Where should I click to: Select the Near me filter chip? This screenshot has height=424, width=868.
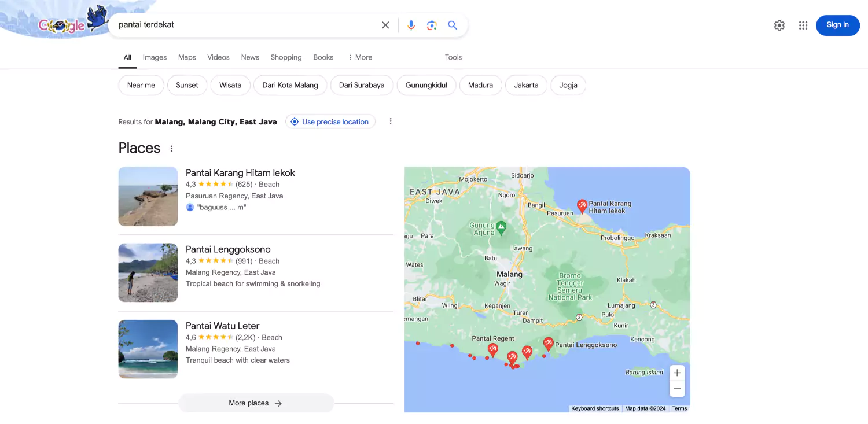[x=141, y=85]
